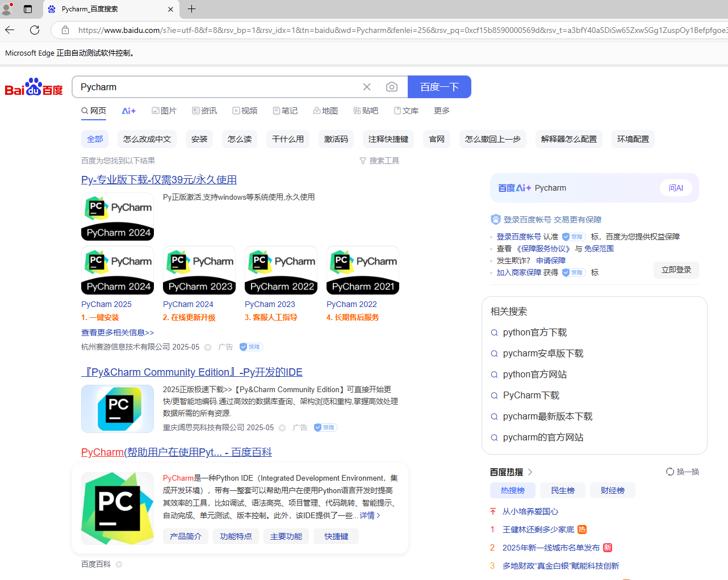Screen dimensions: 728x580
Task: Select the 解释器怎么配置 filter chip
Action: [569, 139]
